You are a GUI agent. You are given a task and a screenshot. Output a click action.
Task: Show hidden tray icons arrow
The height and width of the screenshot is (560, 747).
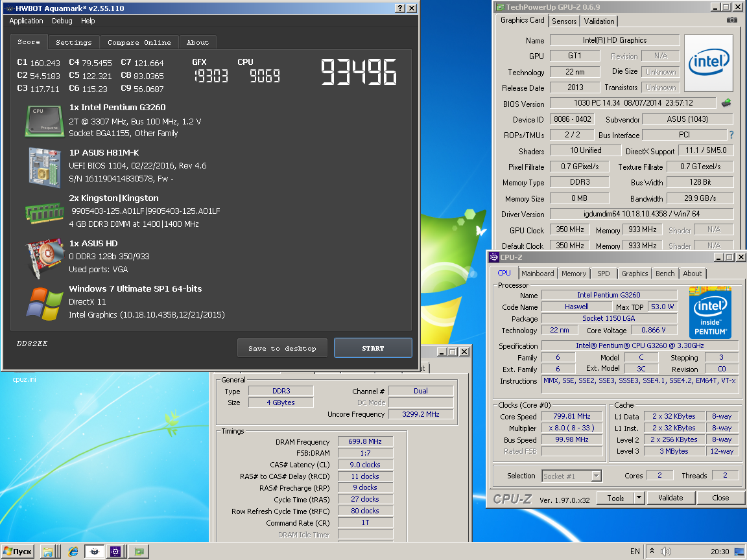(652, 551)
